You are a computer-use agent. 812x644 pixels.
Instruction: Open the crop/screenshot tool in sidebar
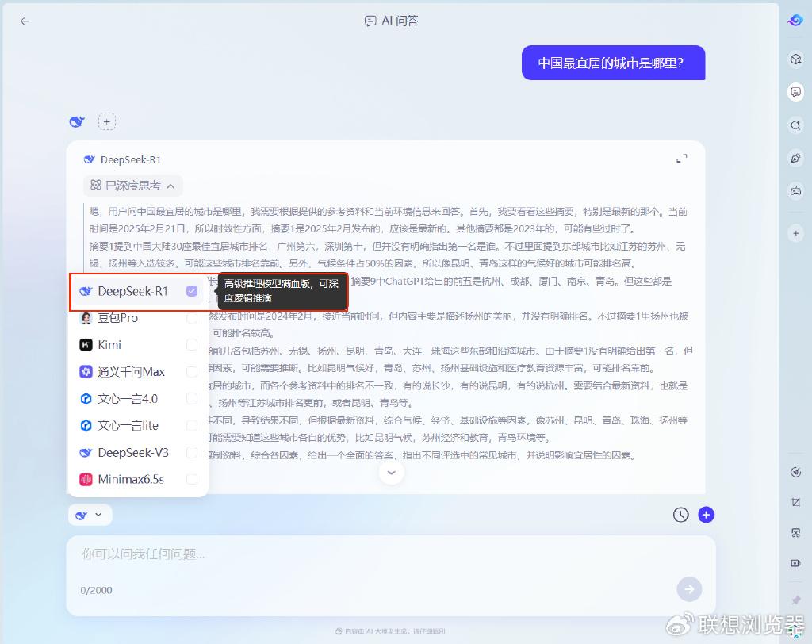pyautogui.click(x=796, y=502)
